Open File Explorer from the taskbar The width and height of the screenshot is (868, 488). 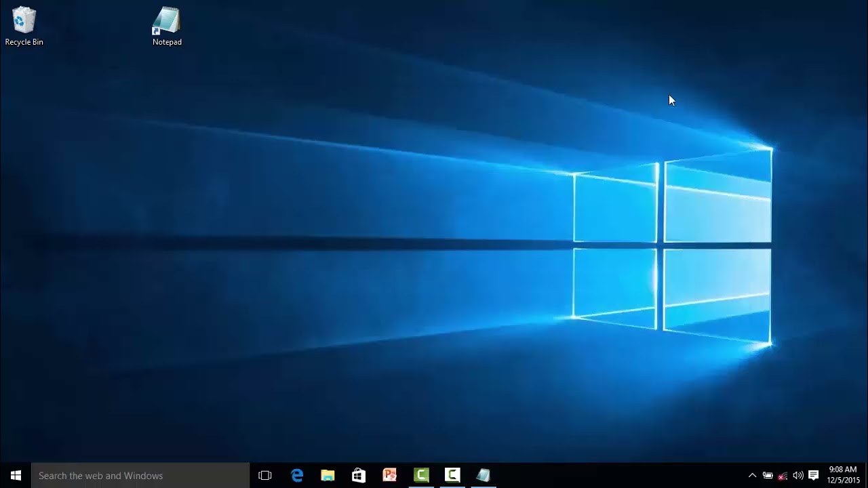(x=328, y=475)
